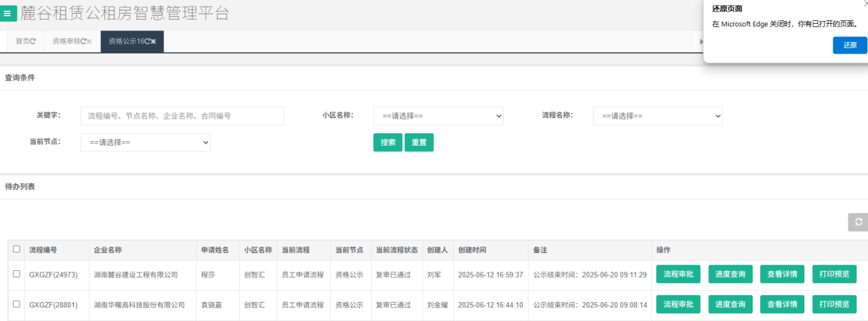
Task: Open the 小区名称 dropdown
Action: click(438, 116)
